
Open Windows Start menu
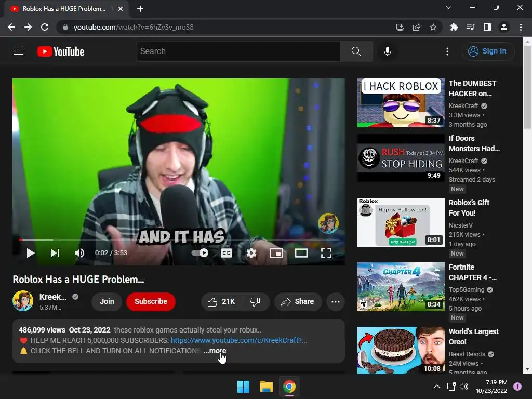point(243,387)
